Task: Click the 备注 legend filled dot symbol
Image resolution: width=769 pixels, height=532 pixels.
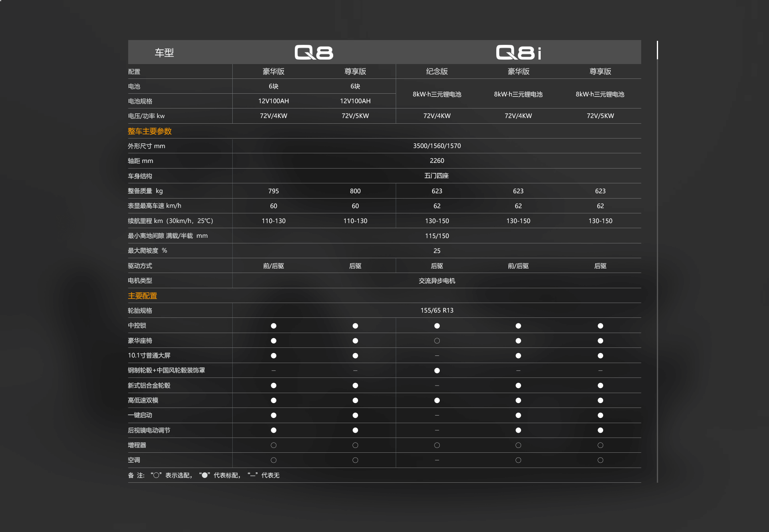Action: tap(205, 475)
